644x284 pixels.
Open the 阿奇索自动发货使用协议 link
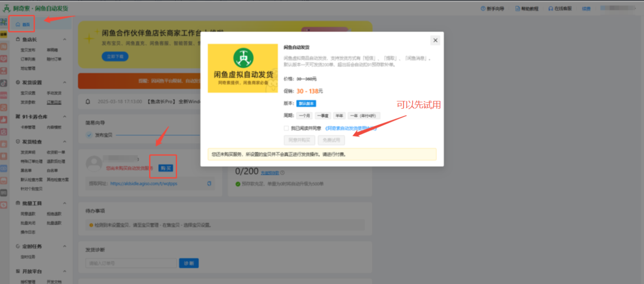(x=351, y=128)
